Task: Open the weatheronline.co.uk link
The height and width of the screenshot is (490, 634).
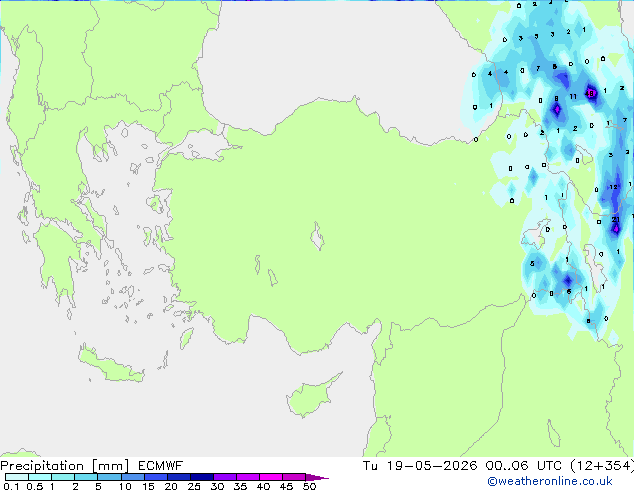Action: [x=550, y=481]
